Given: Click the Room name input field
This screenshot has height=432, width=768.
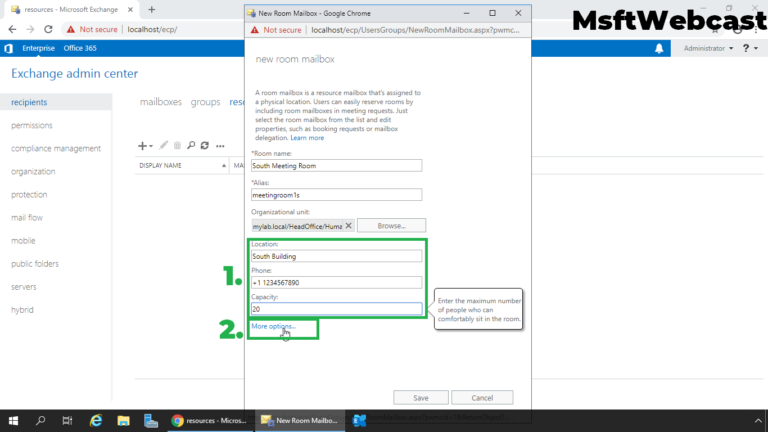Looking at the screenshot, I should (337, 166).
